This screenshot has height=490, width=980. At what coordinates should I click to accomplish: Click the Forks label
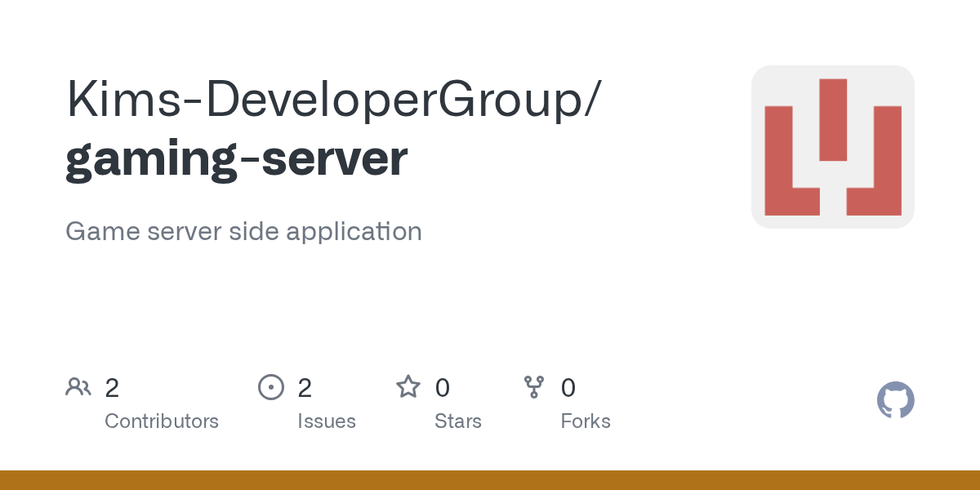[x=586, y=421]
